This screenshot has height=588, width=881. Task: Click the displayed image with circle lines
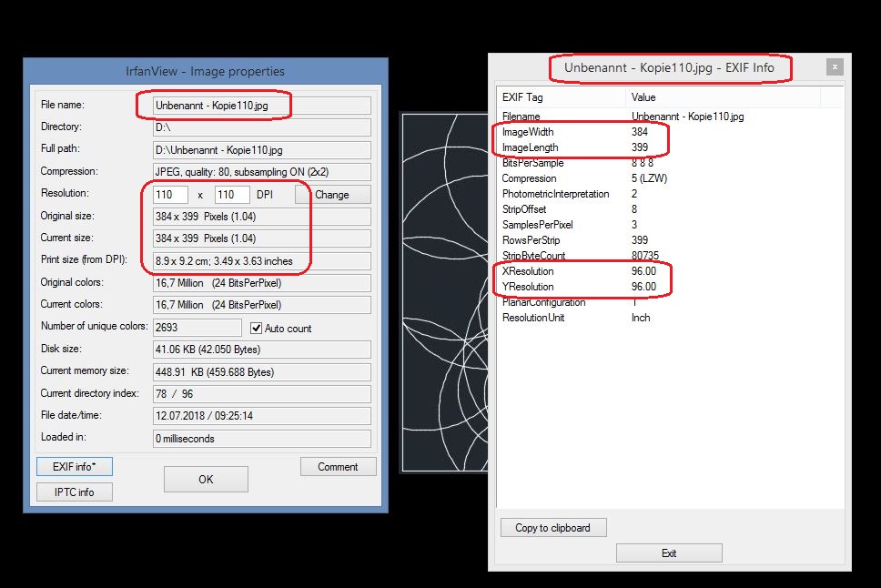[444, 292]
